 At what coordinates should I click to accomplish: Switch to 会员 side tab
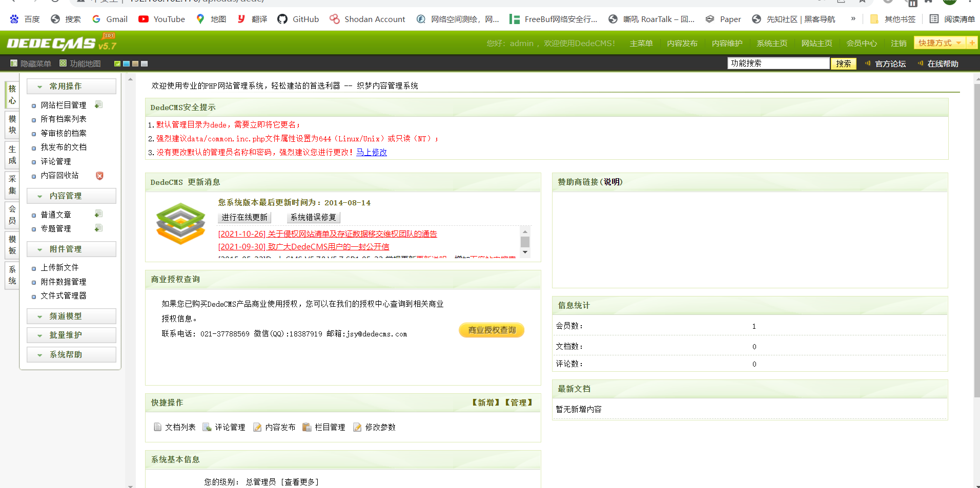(12, 215)
